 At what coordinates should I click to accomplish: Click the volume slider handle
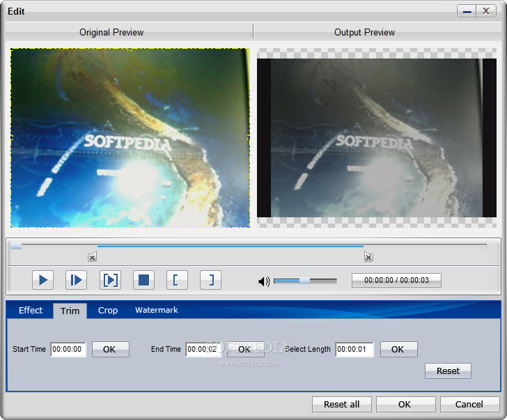(304, 281)
